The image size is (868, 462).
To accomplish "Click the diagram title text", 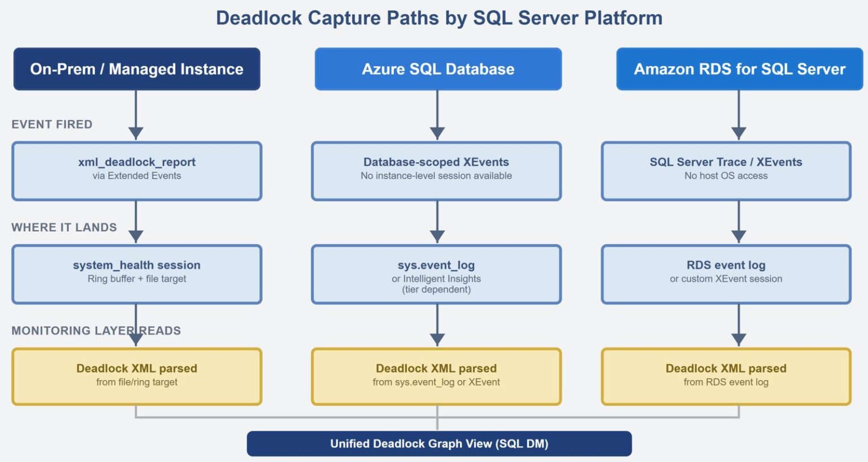I will [439, 18].
